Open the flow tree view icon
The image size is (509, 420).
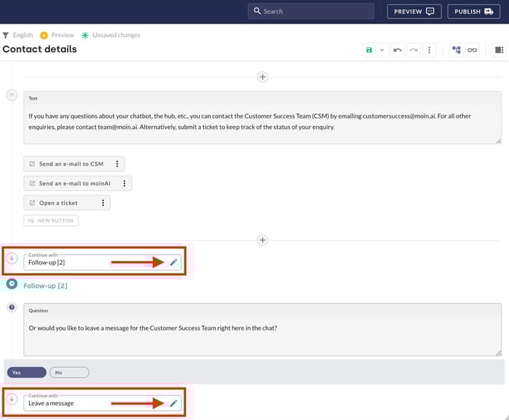(457, 50)
